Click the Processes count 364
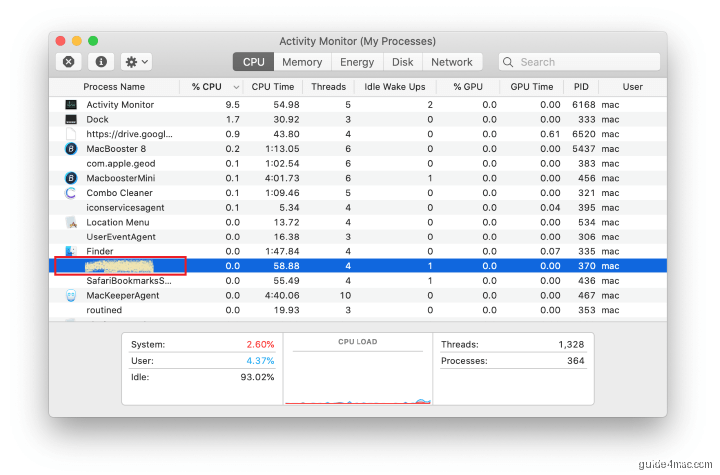Screen dimensions: 720x475 tap(576, 361)
